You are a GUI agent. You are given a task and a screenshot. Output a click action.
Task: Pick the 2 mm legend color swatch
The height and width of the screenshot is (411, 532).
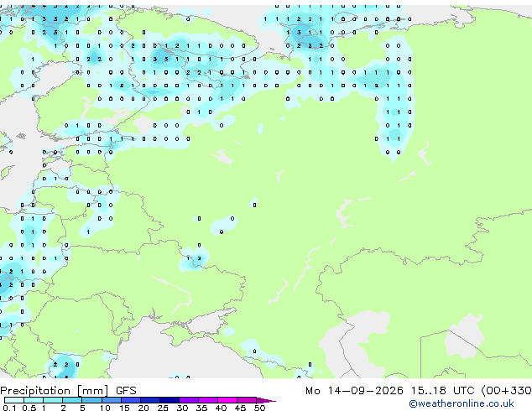tap(72, 400)
